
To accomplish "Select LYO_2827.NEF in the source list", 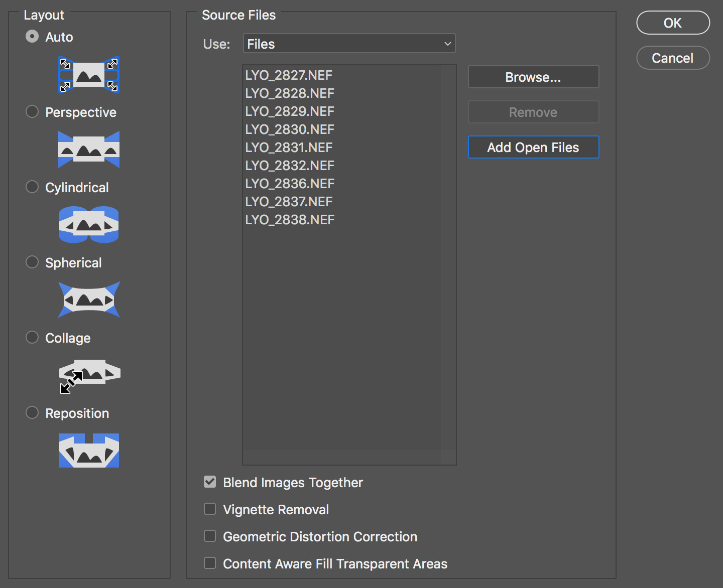I will pos(289,75).
